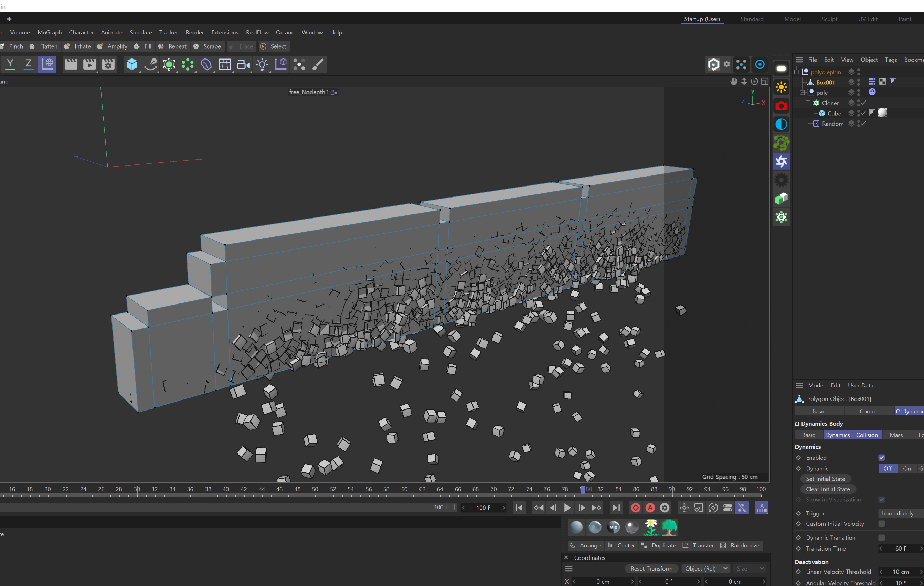The height and width of the screenshot is (586, 924).
Task: Click the Randomize button
Action: (x=740, y=545)
